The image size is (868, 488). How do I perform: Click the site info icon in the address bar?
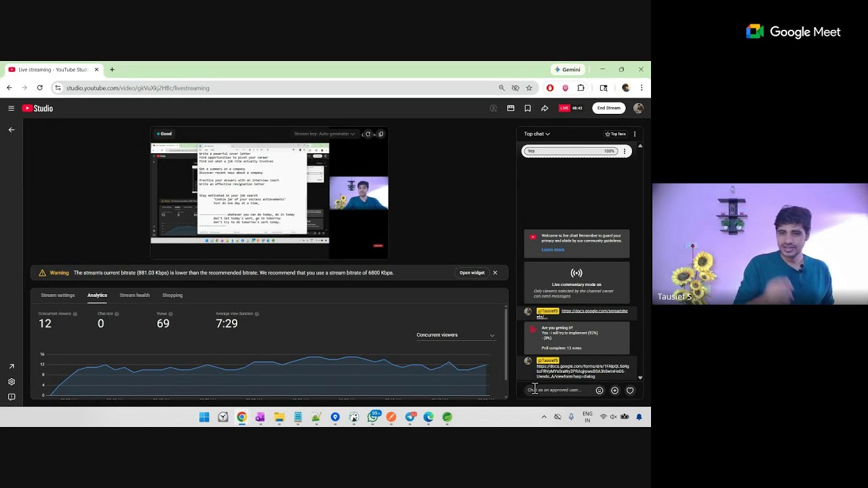[58, 87]
